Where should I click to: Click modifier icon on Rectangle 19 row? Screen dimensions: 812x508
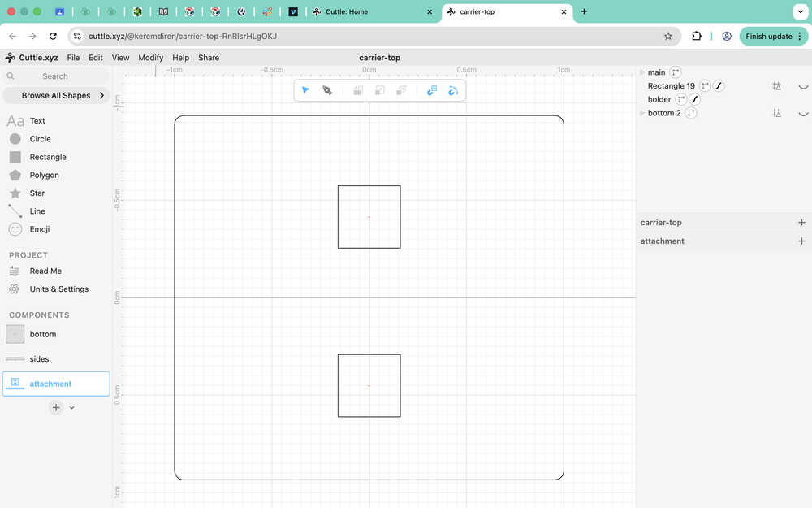tap(777, 86)
